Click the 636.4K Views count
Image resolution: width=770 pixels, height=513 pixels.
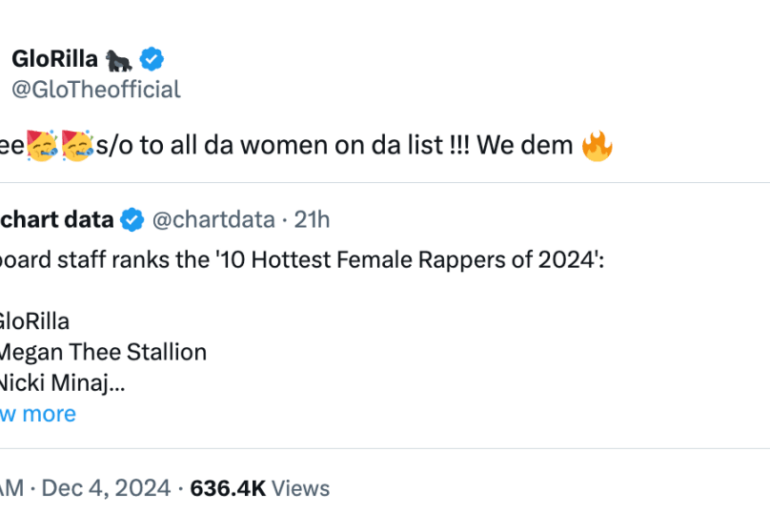tap(260, 488)
